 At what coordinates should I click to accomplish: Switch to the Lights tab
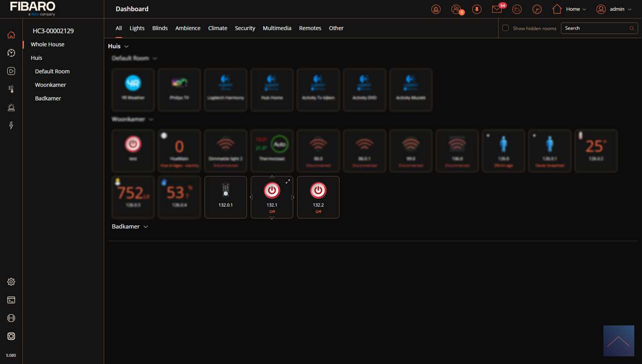(x=137, y=28)
